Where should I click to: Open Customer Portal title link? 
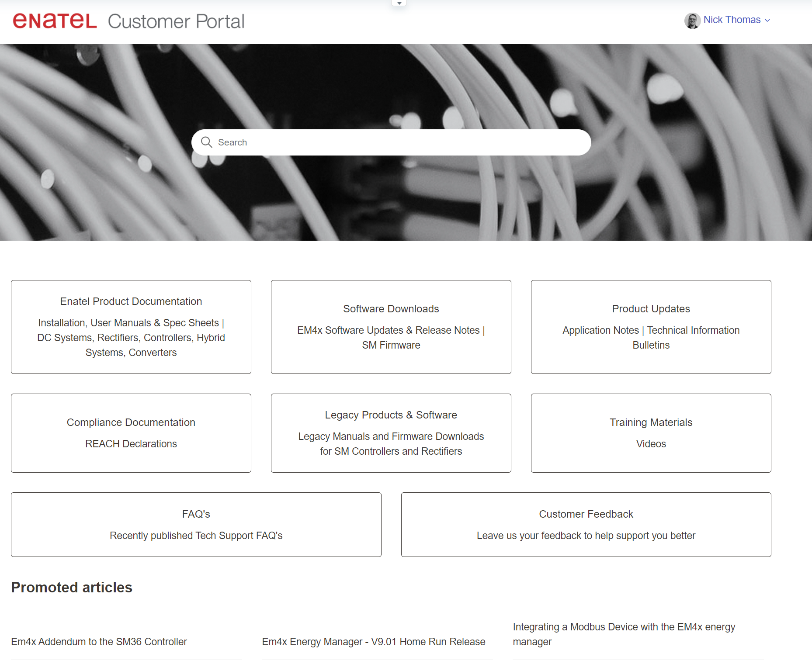pyautogui.click(x=176, y=21)
